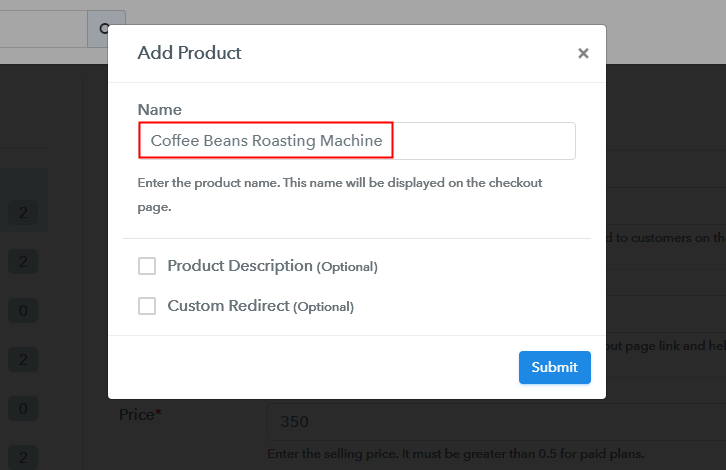Enable the Product Description option

coord(147,266)
